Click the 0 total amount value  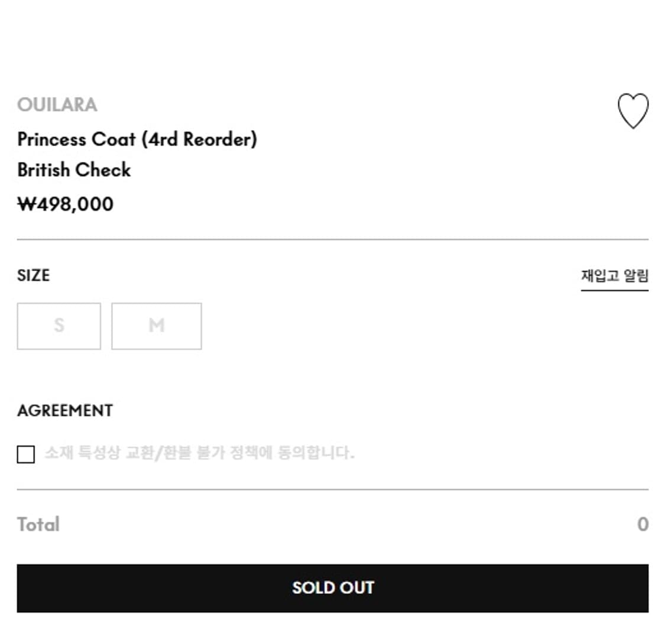642,523
